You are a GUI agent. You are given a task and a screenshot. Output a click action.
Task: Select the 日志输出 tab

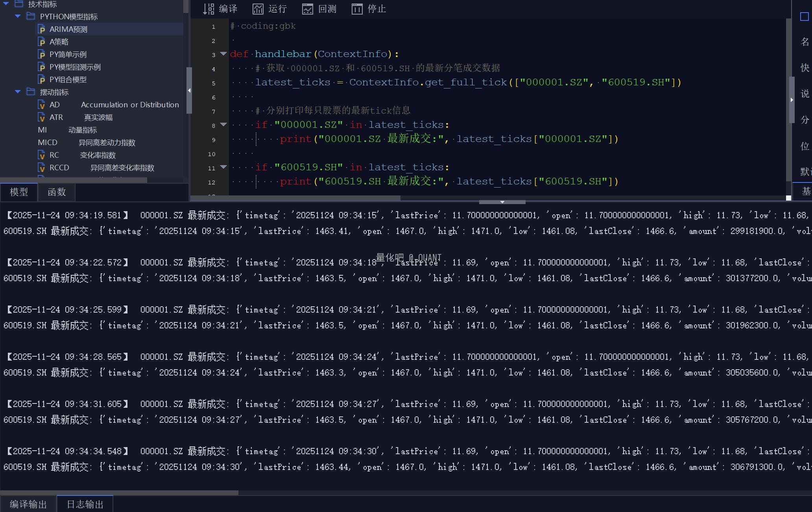coord(85,504)
